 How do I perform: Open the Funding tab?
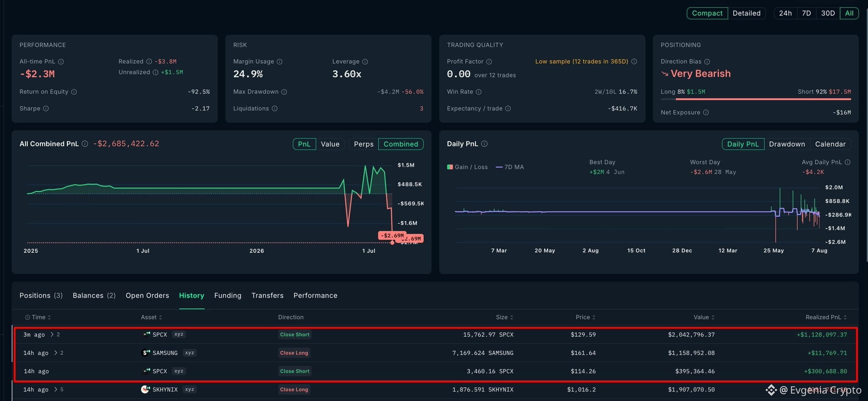click(x=228, y=296)
